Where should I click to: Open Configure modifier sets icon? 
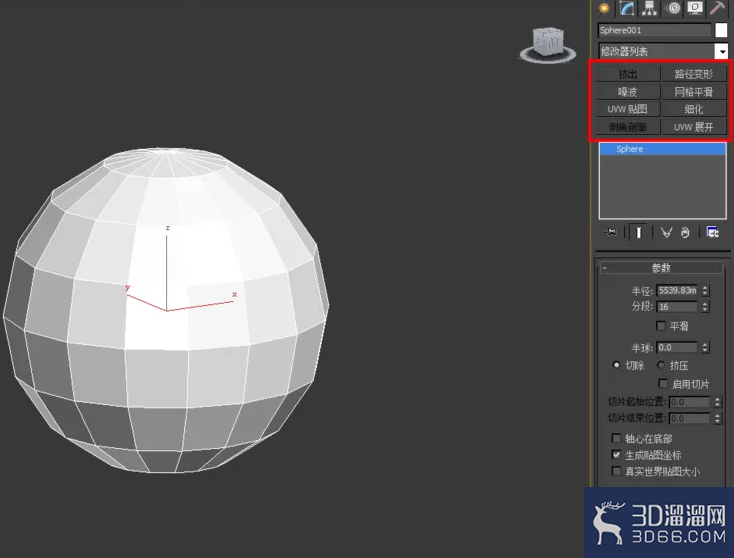click(x=712, y=232)
